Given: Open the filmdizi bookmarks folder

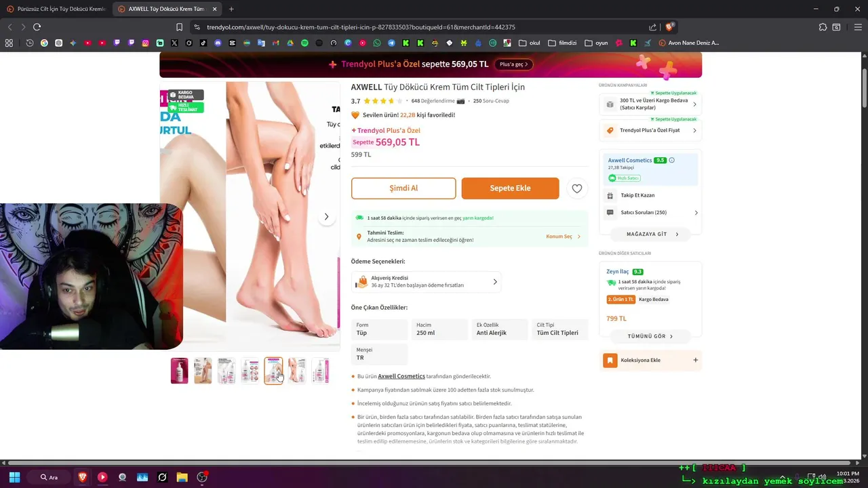Looking at the screenshot, I should click(562, 43).
